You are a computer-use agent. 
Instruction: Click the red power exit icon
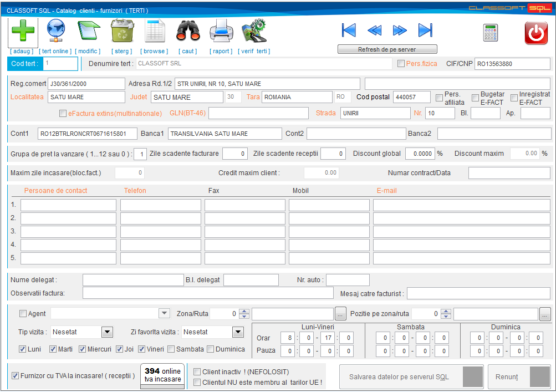pyautogui.click(x=536, y=33)
